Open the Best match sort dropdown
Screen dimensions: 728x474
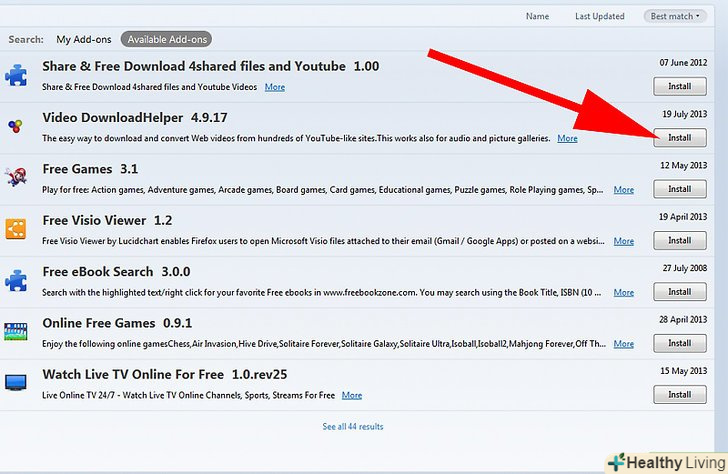pos(675,16)
